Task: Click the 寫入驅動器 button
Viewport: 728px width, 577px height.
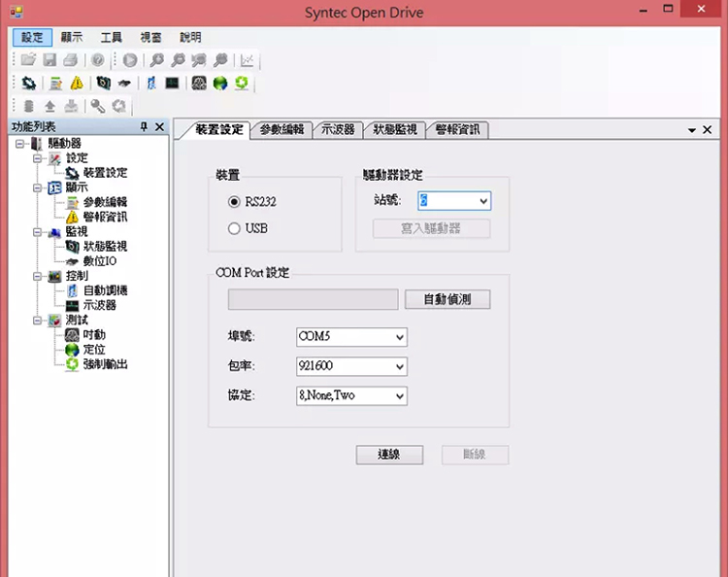Action: tap(431, 228)
